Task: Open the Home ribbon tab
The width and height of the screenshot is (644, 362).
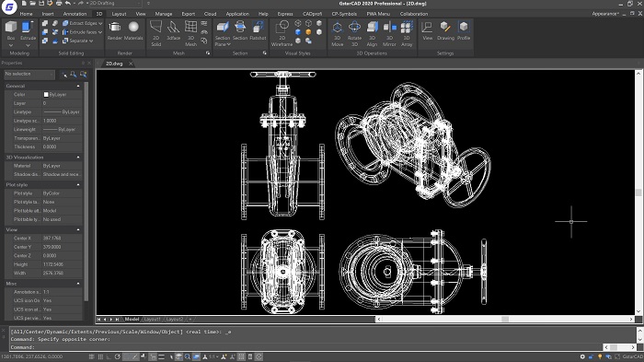Action: pos(27,14)
